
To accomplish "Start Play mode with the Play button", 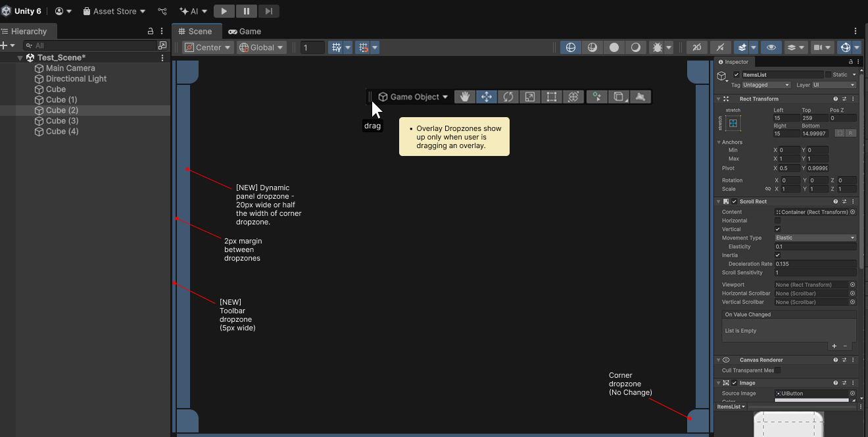I will click(224, 11).
